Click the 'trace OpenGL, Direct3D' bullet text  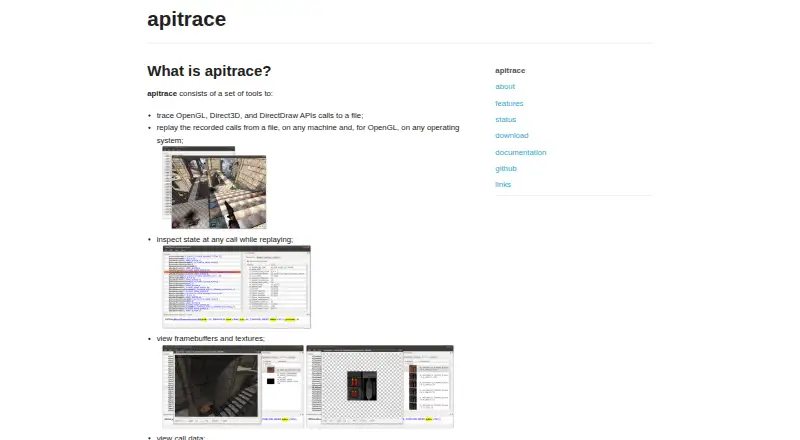pyautogui.click(x=260, y=115)
